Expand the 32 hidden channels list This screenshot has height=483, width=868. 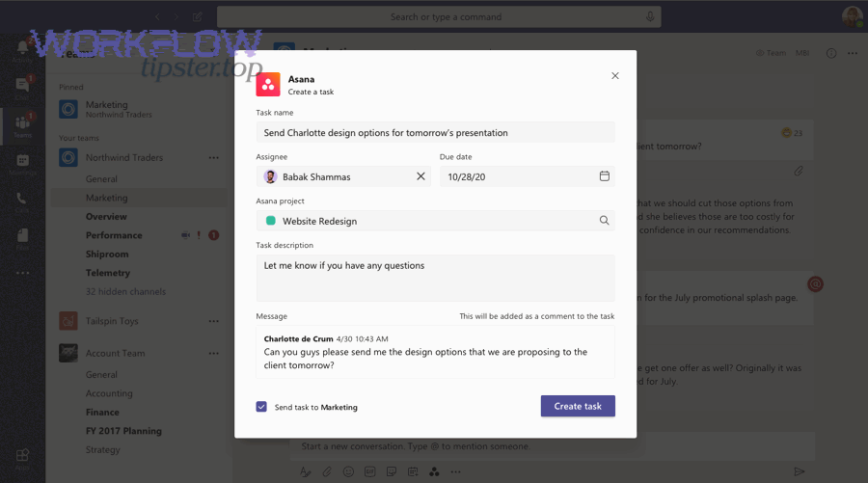click(x=125, y=291)
